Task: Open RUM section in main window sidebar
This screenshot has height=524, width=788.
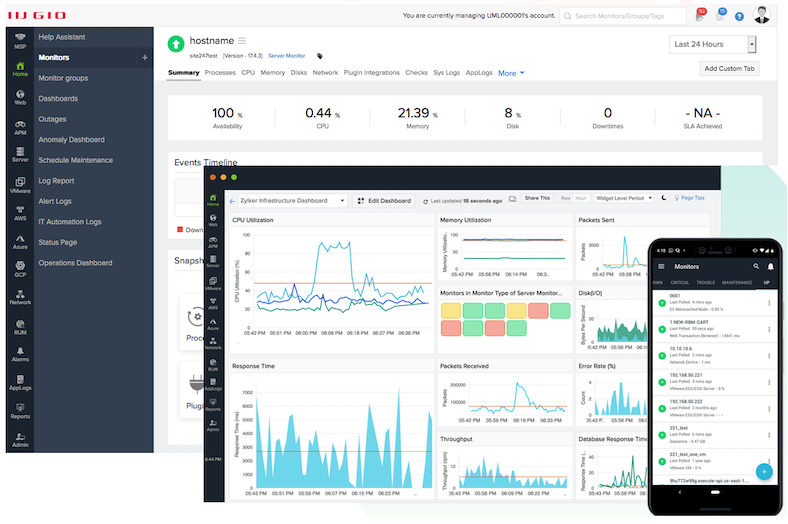Action: click(x=20, y=327)
